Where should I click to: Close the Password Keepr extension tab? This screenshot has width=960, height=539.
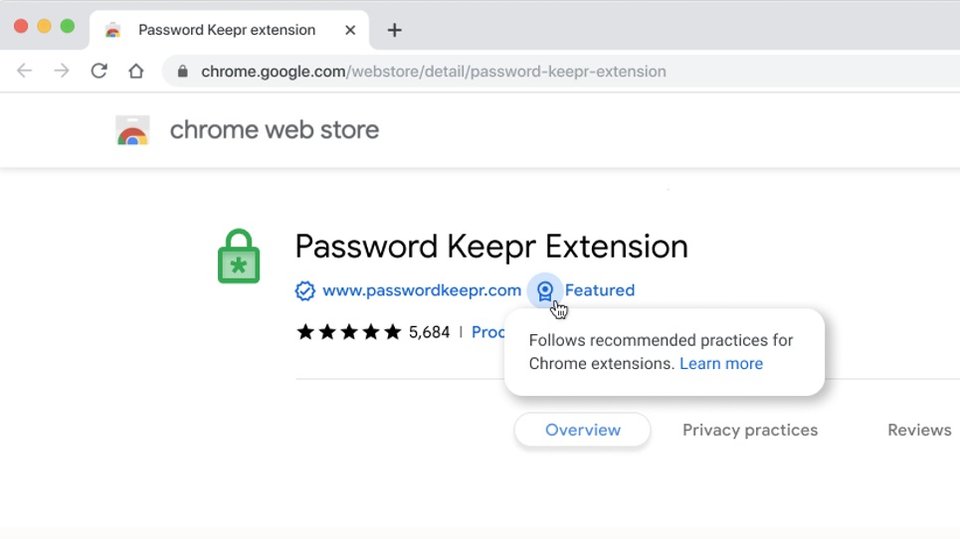point(350,30)
